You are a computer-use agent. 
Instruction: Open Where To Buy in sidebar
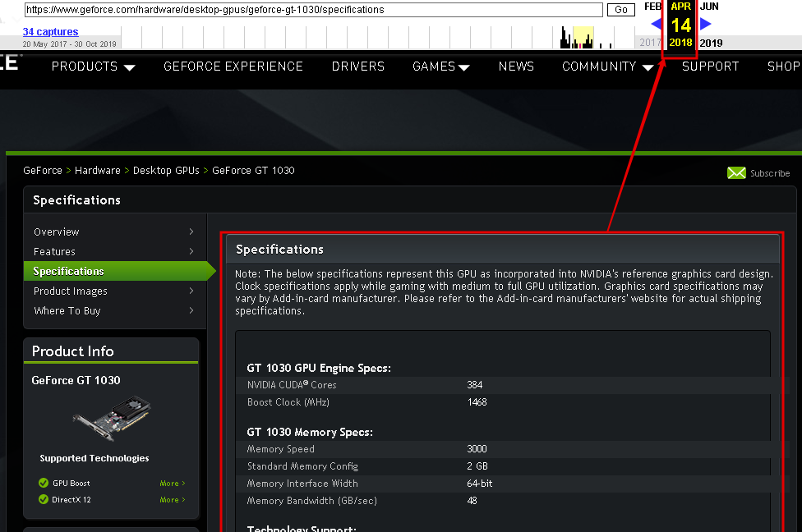[67, 310]
